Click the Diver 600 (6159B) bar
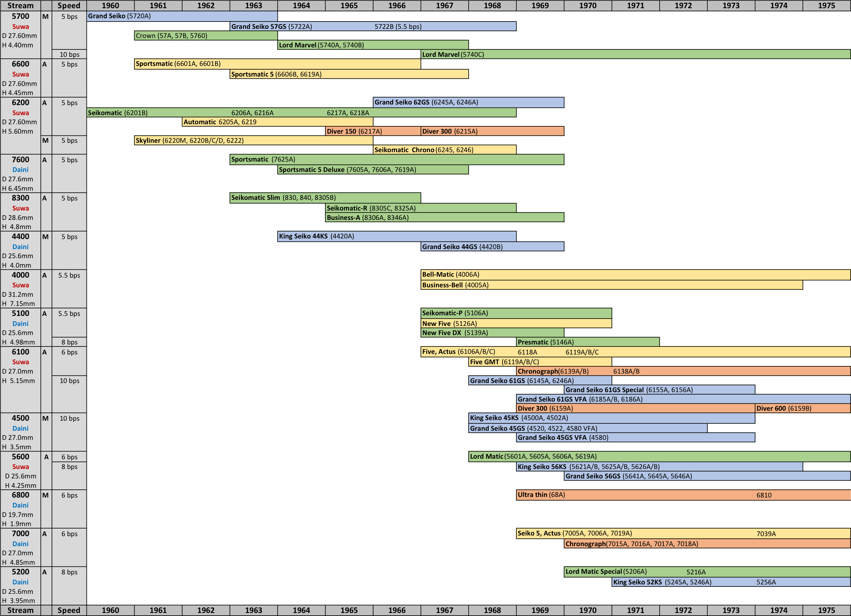 [x=803, y=408]
